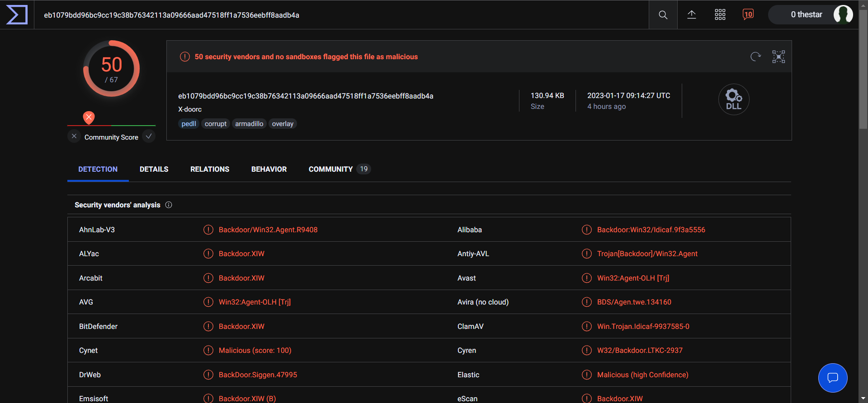Viewport: 868px width, 403px height.
Task: Open the RELATIONS tab
Action: [210, 169]
